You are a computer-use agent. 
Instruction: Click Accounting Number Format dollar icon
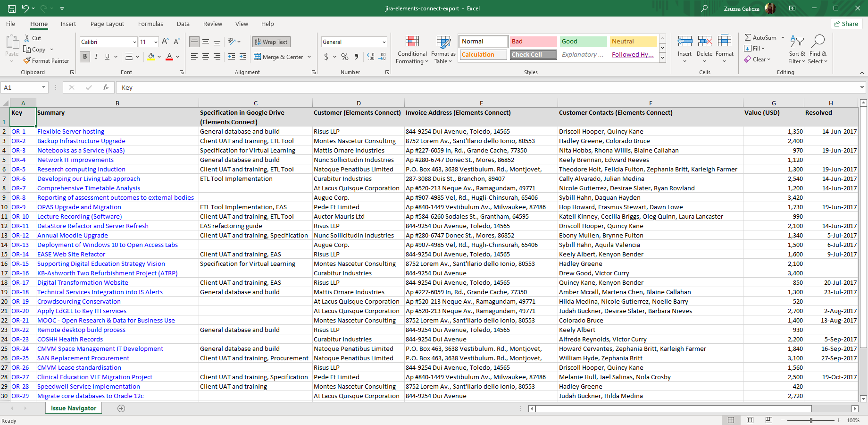click(x=326, y=57)
